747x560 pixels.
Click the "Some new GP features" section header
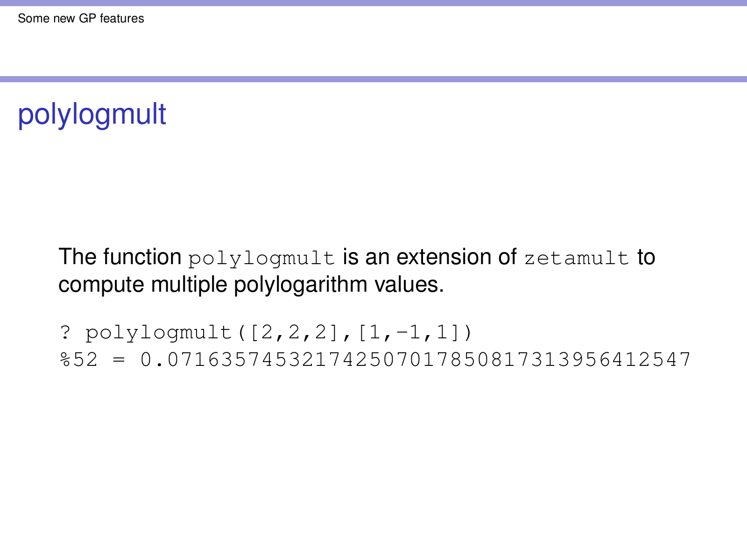(81, 19)
